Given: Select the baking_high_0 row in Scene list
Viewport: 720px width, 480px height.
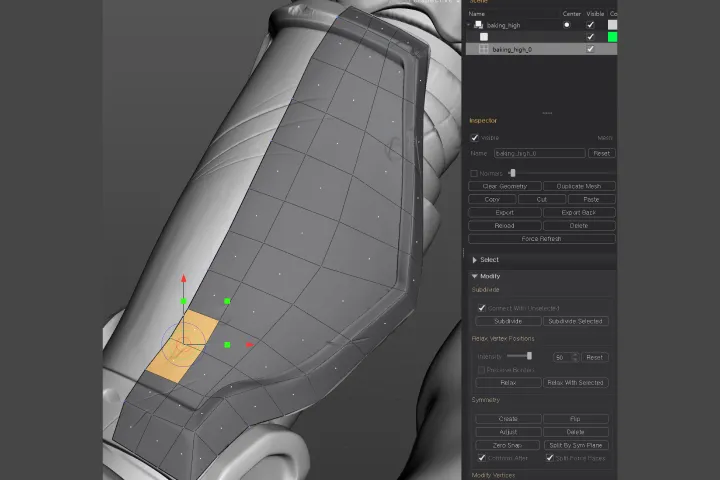Looking at the screenshot, I should (x=541, y=49).
